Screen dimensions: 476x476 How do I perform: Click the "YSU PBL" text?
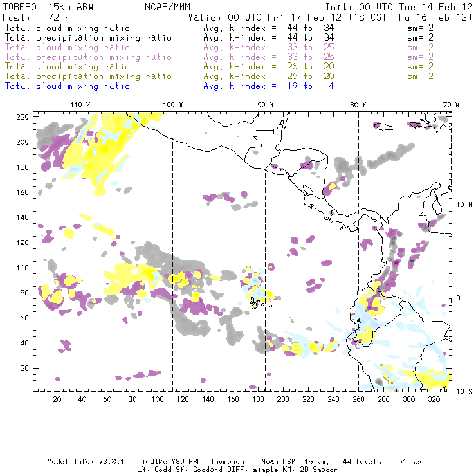[x=186, y=462]
